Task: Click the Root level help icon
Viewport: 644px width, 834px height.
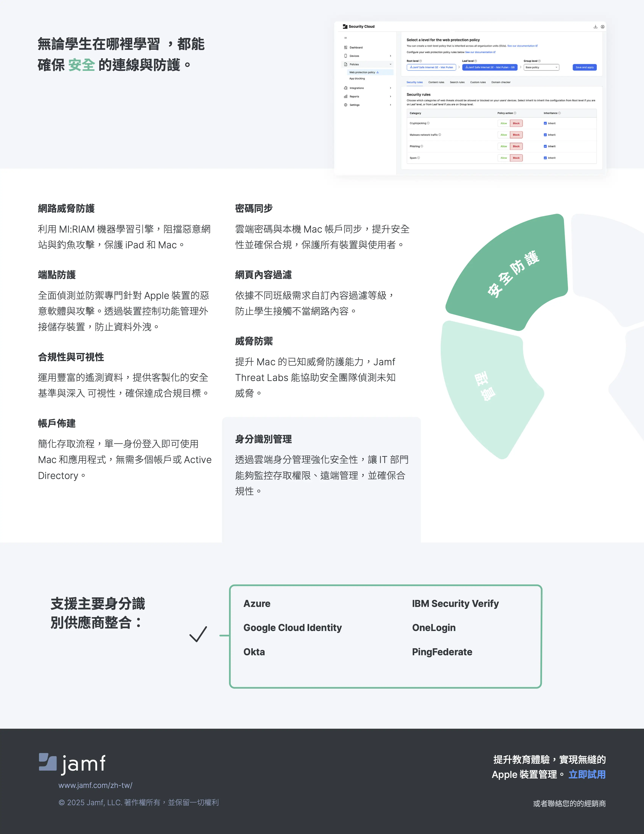Action: pos(420,61)
